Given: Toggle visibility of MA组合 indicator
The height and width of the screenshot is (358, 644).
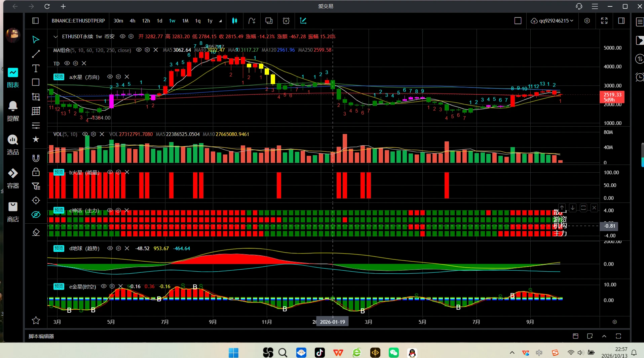Looking at the screenshot, I should (x=139, y=50).
